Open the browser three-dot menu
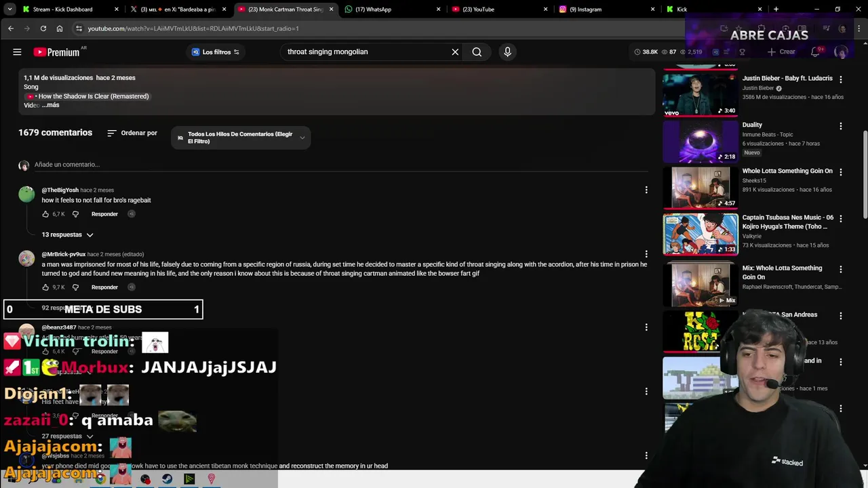 pos(857,28)
